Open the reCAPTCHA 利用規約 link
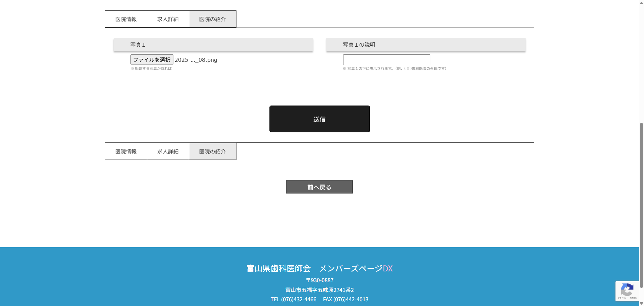 coord(633,298)
